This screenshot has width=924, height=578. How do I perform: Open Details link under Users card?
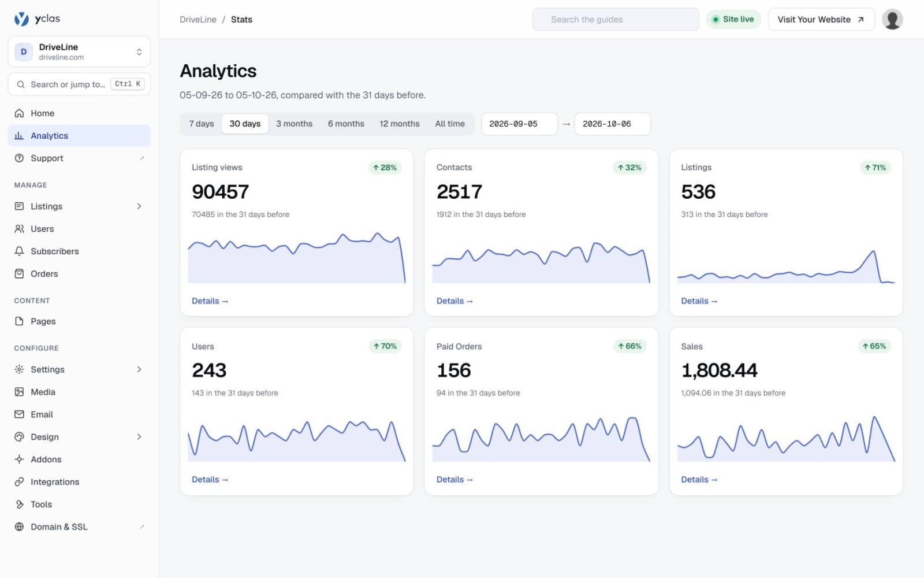[210, 480]
